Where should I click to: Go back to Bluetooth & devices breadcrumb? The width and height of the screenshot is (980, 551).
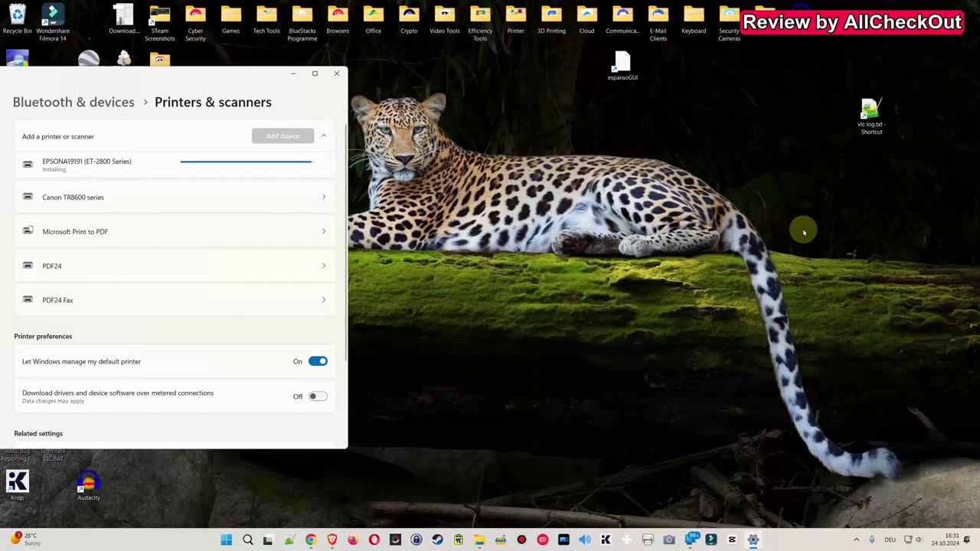pos(73,102)
